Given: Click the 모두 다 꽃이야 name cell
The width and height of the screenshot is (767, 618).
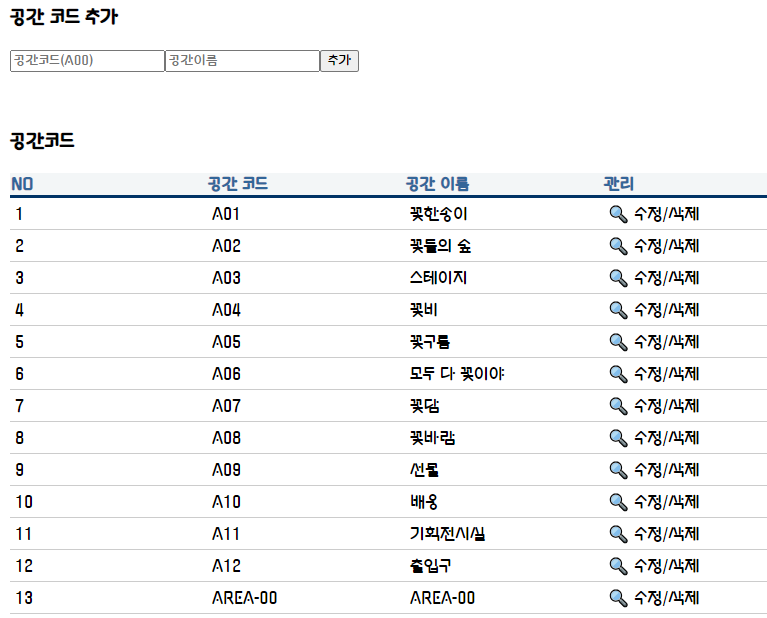Looking at the screenshot, I should coord(457,374).
